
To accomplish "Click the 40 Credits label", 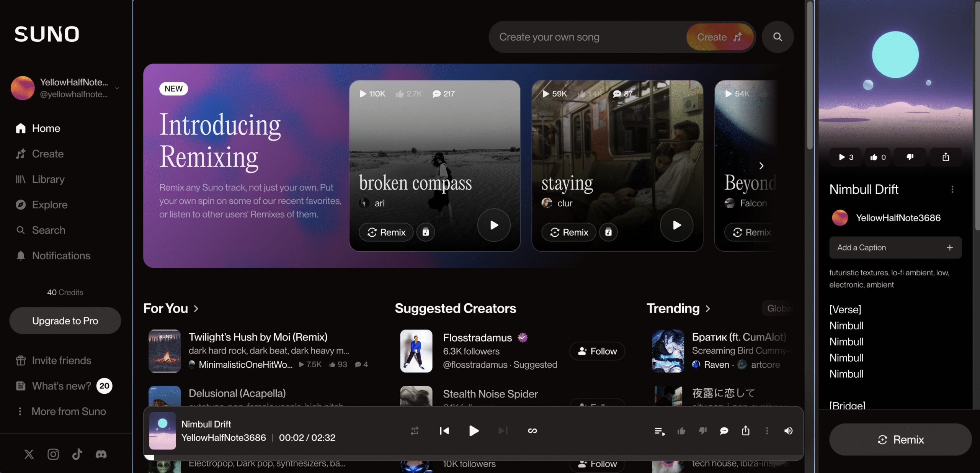I will (x=65, y=292).
